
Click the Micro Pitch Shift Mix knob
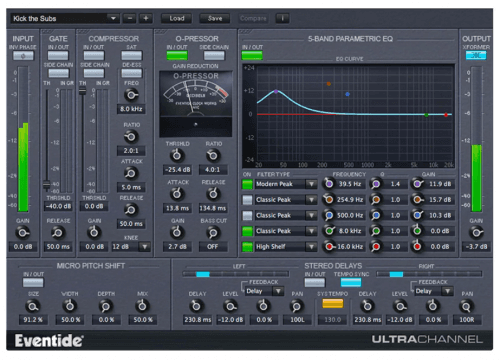click(142, 306)
